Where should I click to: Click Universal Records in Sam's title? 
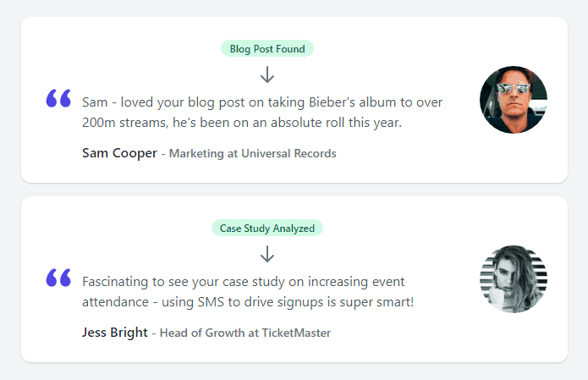pos(289,153)
